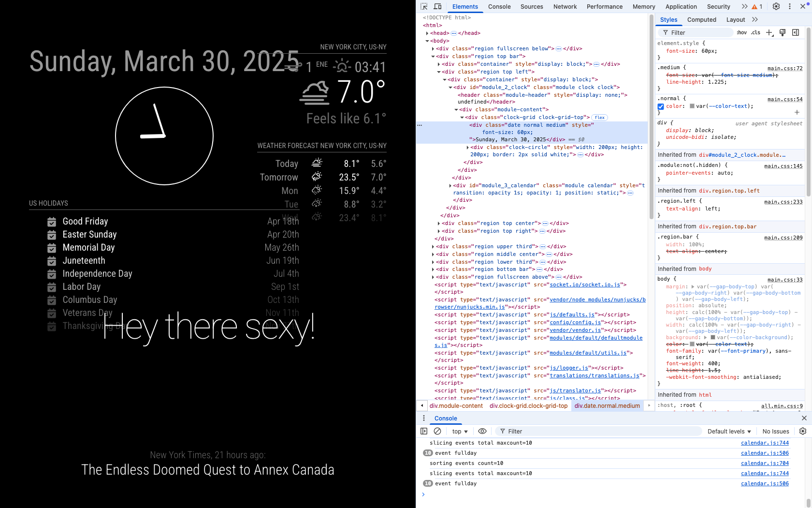Viewport: 812px width, 508px height.
Task: Click the color-text swatch in .normal rule
Action: pos(692,106)
